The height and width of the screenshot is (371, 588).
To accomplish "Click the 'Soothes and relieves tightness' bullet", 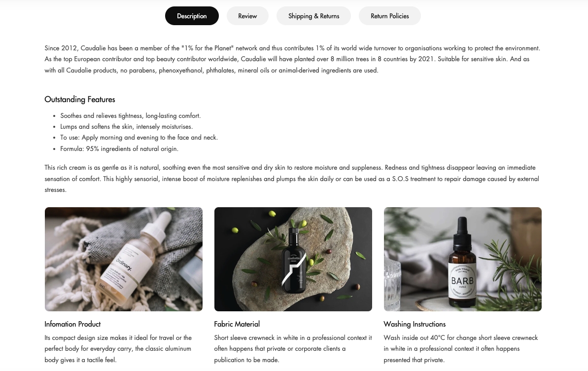I will point(131,115).
